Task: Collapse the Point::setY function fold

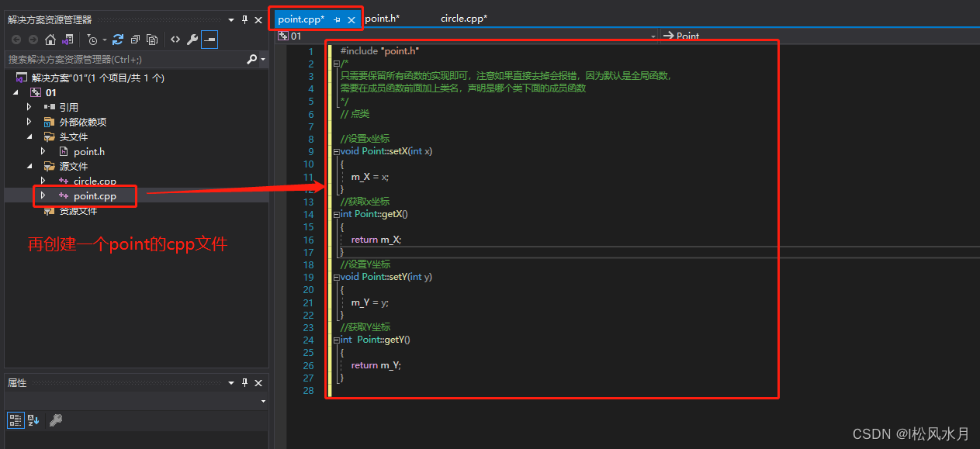Action: [x=335, y=277]
